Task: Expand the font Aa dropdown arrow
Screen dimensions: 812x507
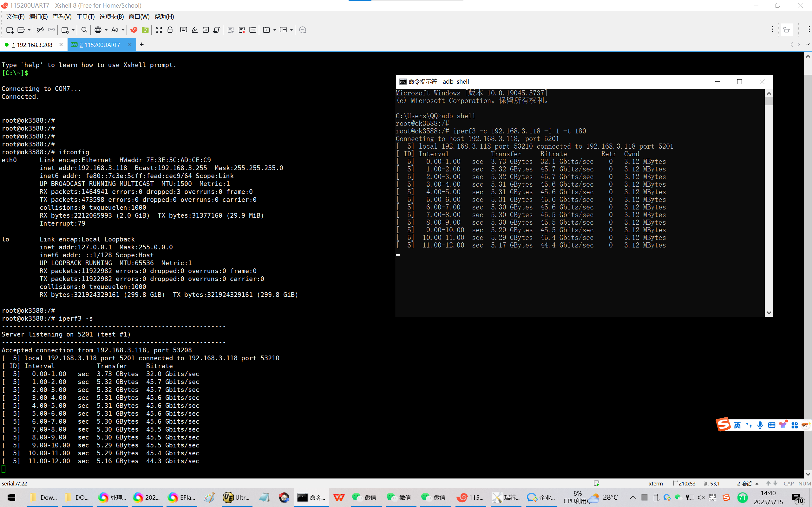Action: coord(123,30)
